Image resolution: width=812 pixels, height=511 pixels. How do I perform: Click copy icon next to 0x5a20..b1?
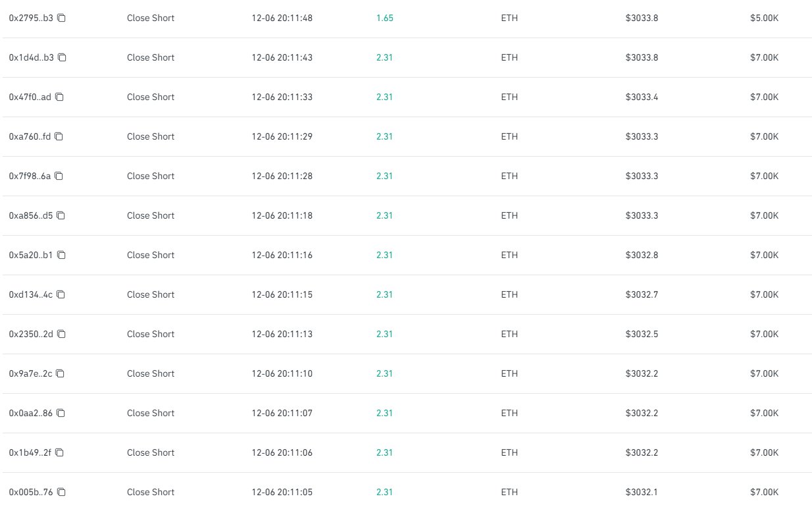click(61, 255)
